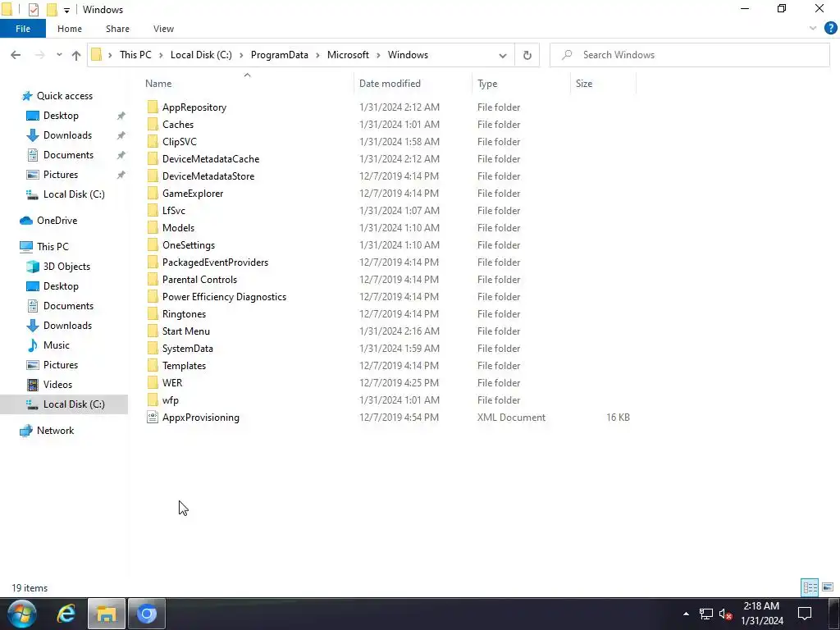The image size is (840, 630).
Task: Expand the chevron after Microsoft in breadcrumb
Action: point(378,55)
